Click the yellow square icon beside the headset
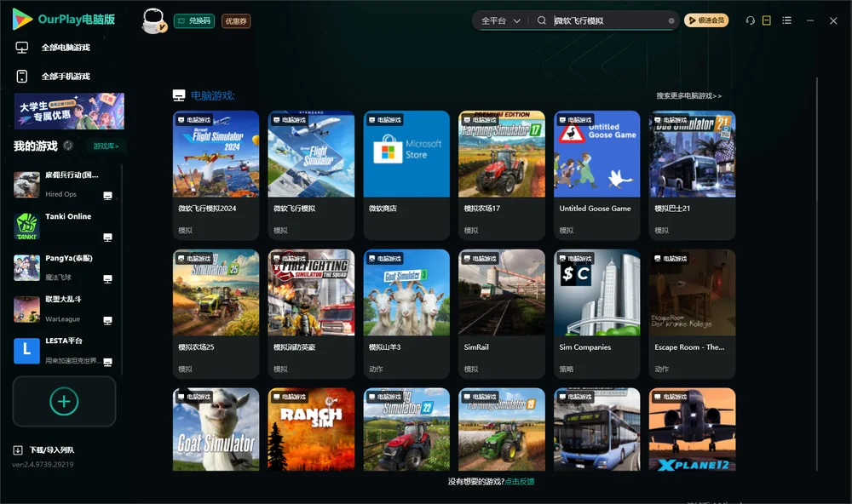 coord(766,20)
